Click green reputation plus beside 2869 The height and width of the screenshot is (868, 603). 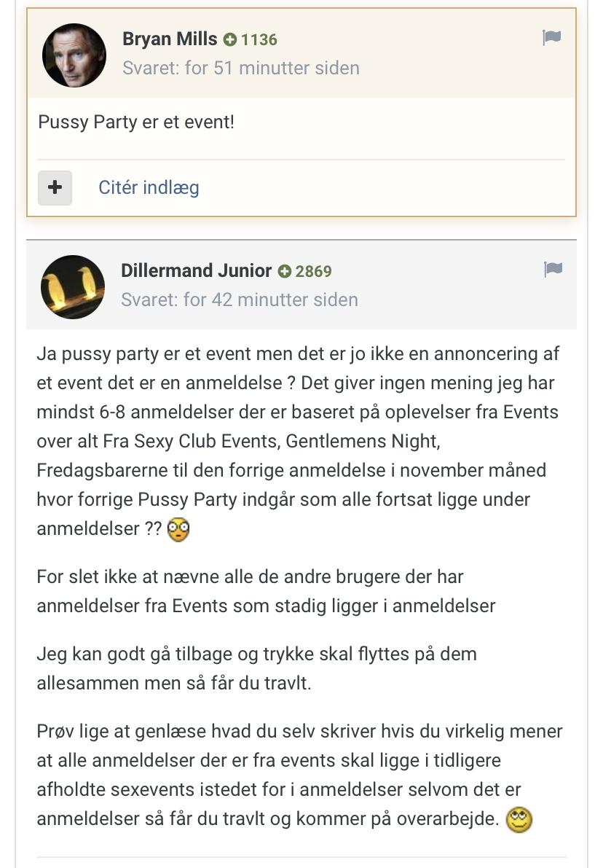285,271
